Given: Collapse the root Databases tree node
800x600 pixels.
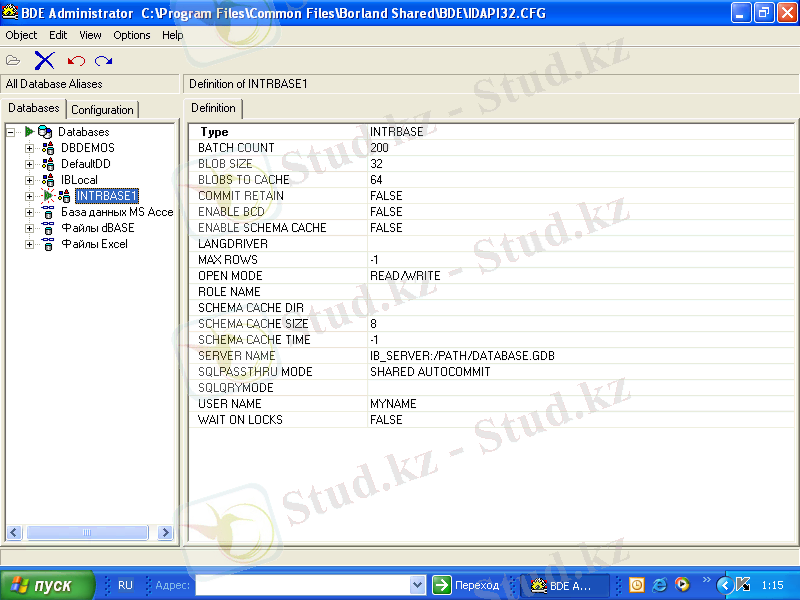Looking at the screenshot, I should point(10,133).
